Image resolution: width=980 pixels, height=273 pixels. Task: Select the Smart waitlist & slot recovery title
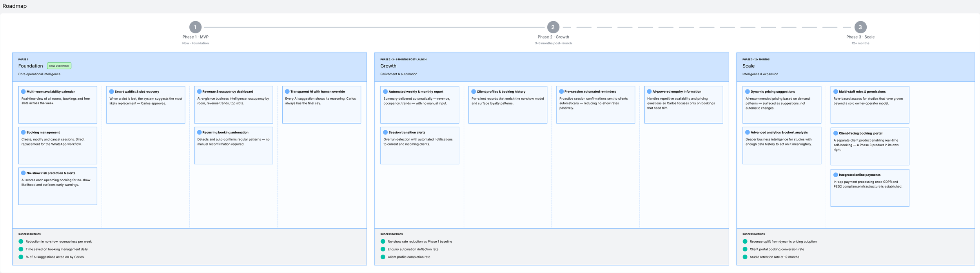pos(137,92)
